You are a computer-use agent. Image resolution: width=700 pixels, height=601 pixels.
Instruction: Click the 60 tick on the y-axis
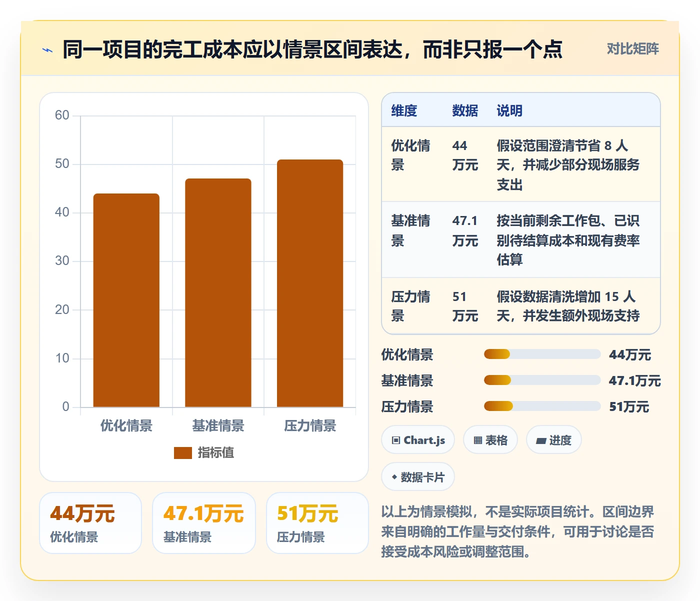click(x=62, y=115)
